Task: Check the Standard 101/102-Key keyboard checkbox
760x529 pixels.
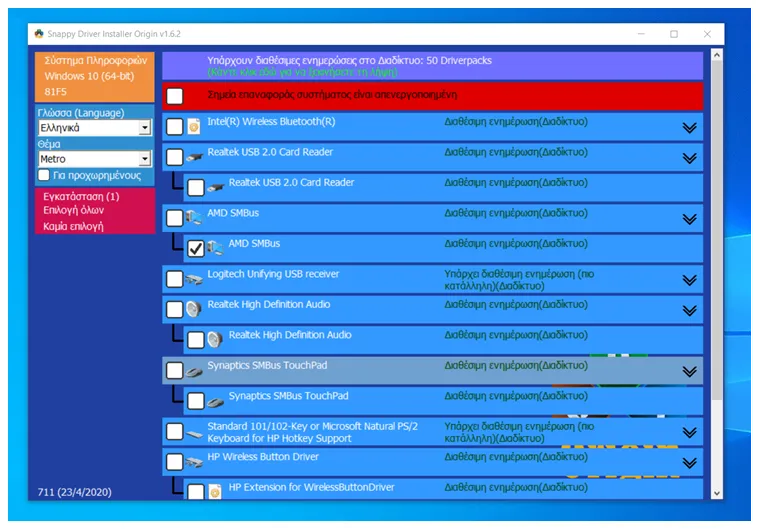Action: click(x=174, y=432)
